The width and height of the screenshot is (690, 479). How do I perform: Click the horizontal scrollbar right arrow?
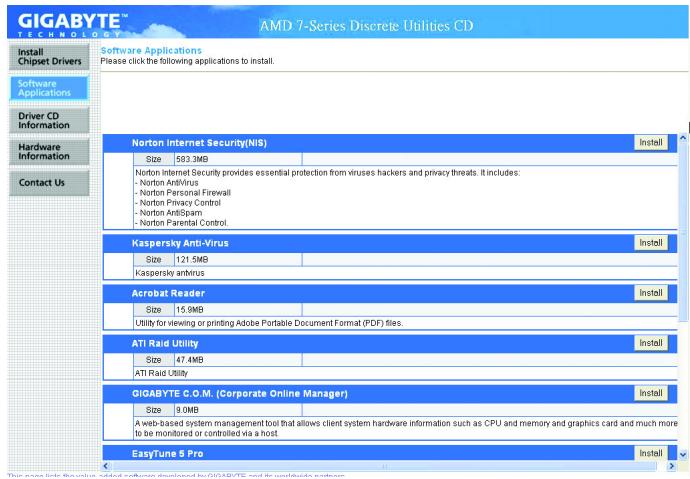tap(672, 466)
